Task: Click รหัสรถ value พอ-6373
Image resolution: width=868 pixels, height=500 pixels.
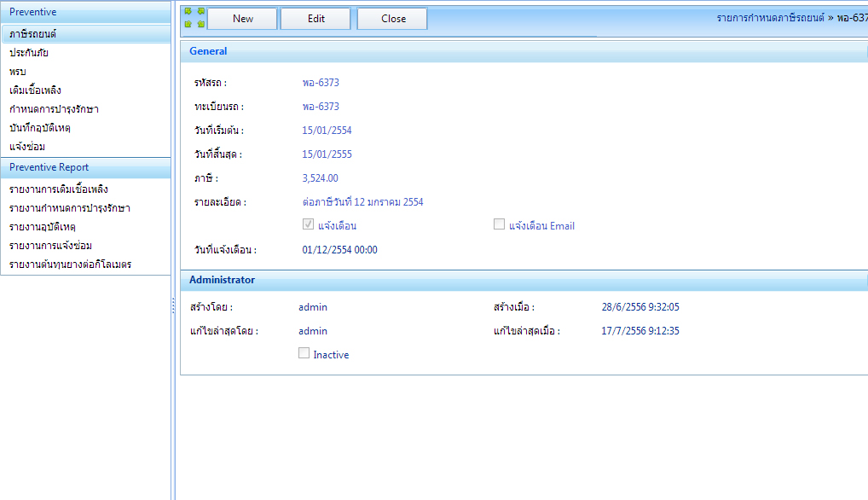Action: 321,83
